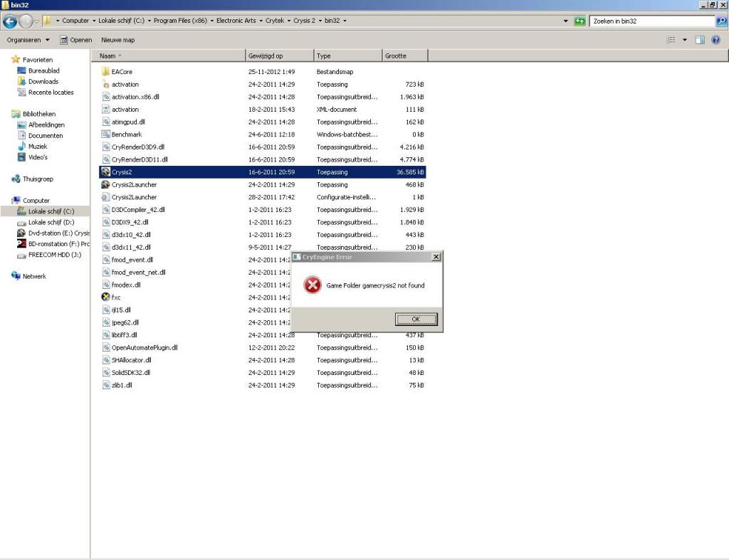The height and width of the screenshot is (560, 729).
Task: Select the atimgpud.dll file name
Action: [128, 122]
